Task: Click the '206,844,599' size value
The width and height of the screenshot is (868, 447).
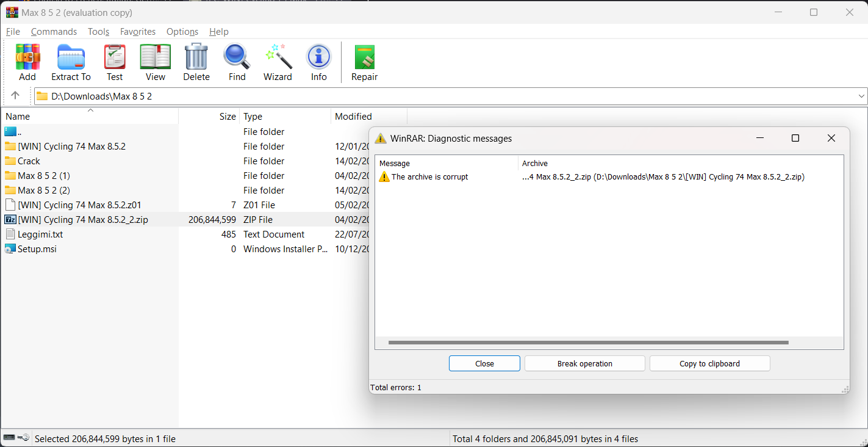Action: tap(212, 219)
